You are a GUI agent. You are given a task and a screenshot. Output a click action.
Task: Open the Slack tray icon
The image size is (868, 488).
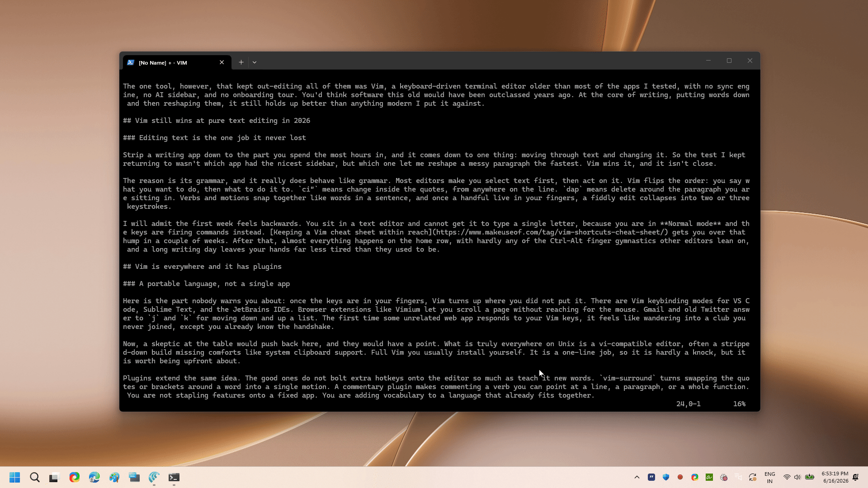coord(724,477)
